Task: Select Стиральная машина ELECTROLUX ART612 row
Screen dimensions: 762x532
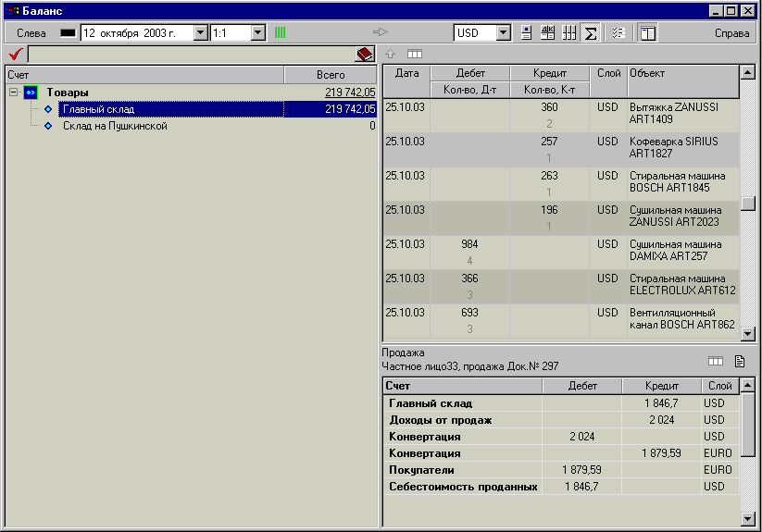Action: [x=561, y=287]
